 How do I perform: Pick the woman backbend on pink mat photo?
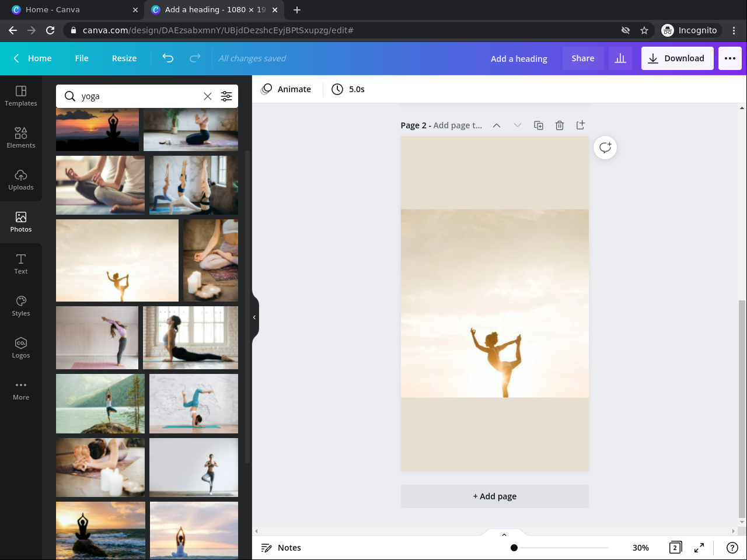point(97,338)
